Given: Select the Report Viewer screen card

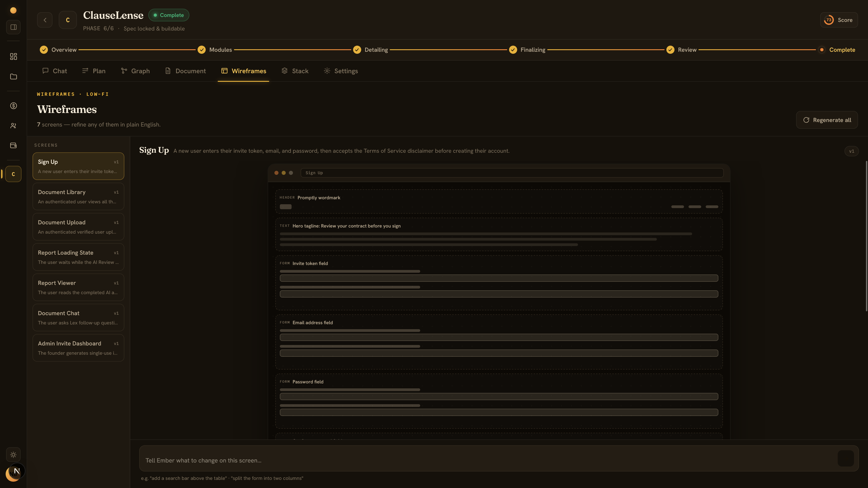Looking at the screenshot, I should coord(78,288).
